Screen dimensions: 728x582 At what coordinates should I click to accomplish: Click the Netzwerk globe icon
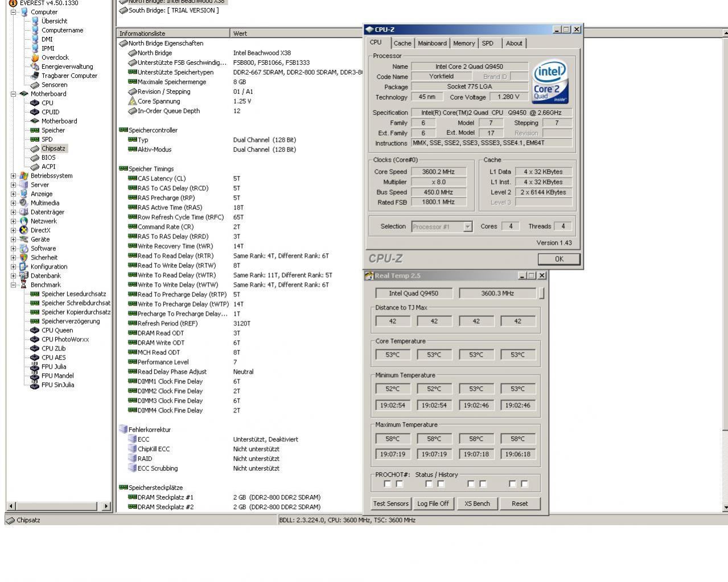(x=24, y=221)
